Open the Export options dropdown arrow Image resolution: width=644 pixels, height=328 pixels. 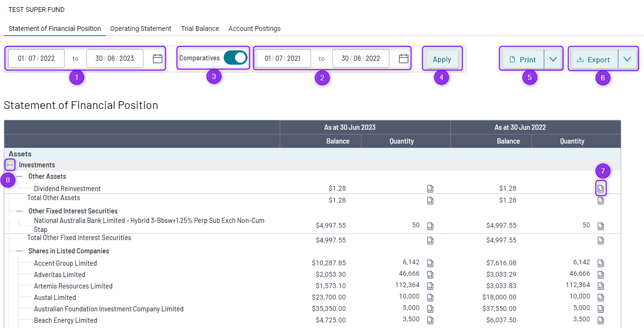point(627,59)
